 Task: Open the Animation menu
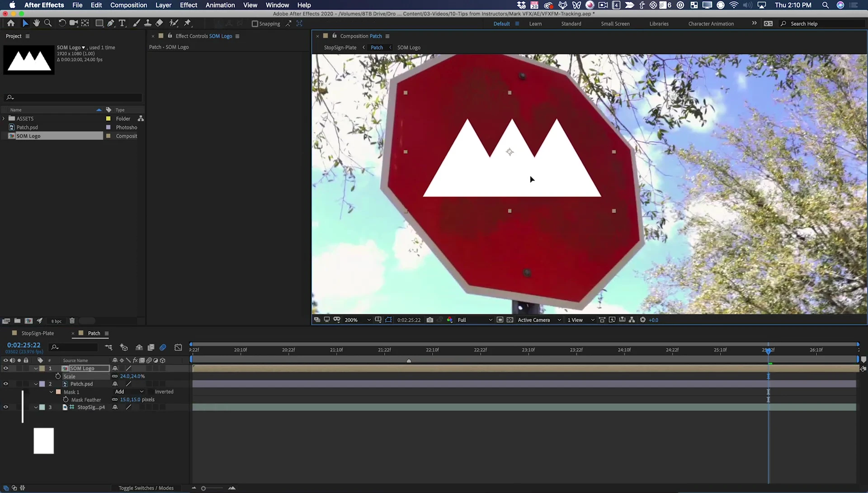(220, 5)
